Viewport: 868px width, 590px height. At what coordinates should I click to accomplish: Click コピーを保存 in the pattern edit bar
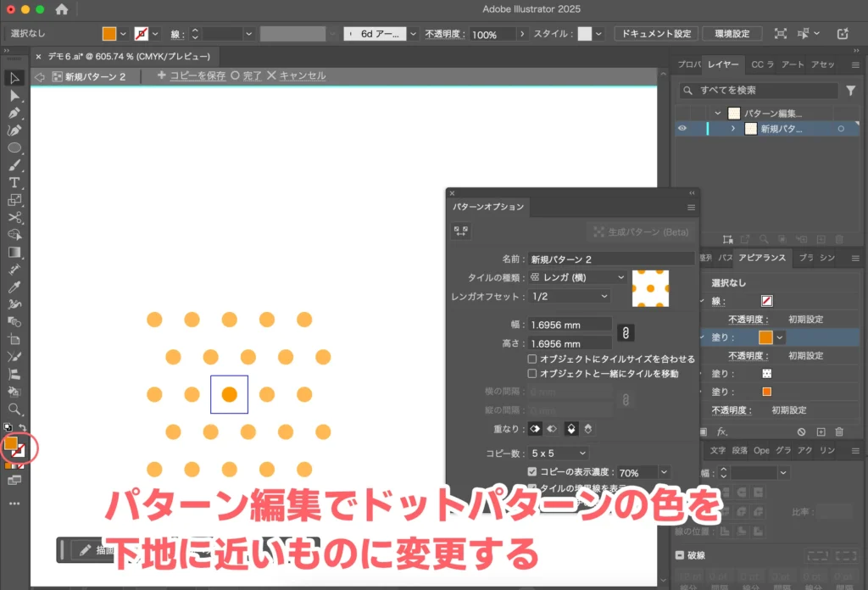[201, 76]
